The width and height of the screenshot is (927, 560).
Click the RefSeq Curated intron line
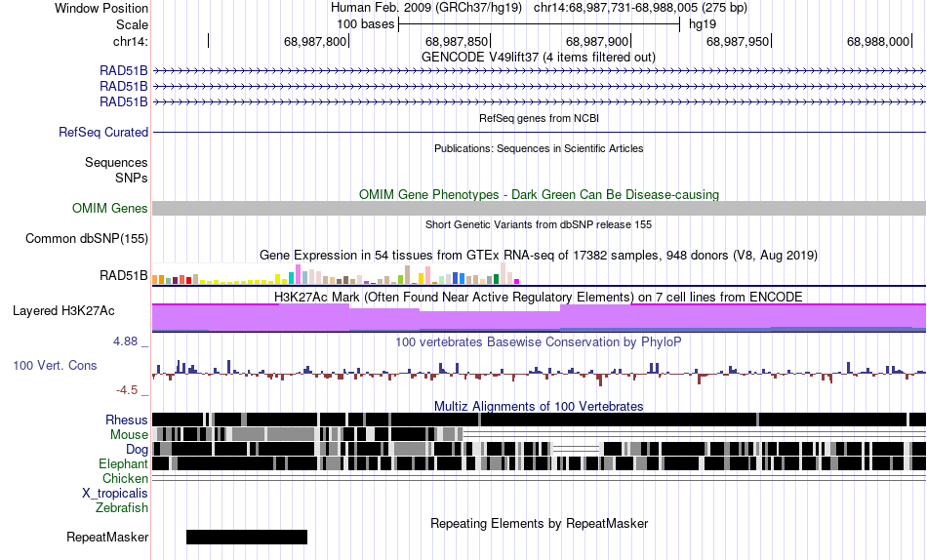[x=539, y=132]
